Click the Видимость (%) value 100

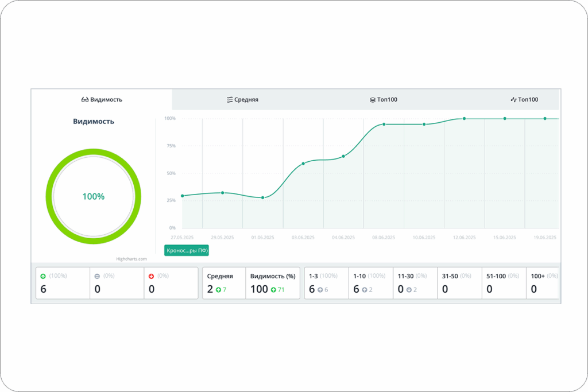point(259,289)
